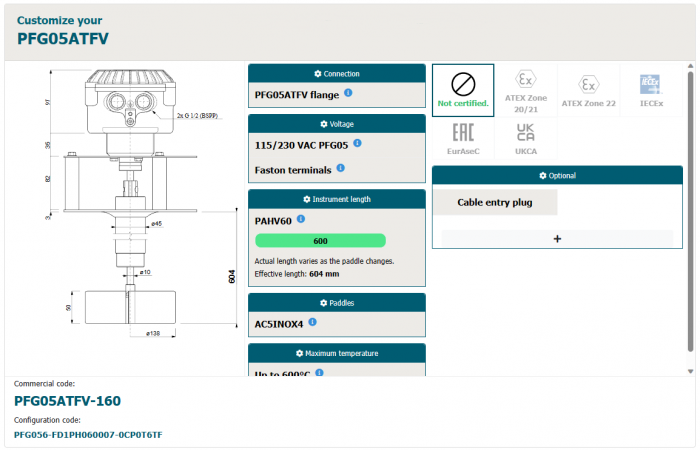Adjust the green 600 length slider
This screenshot has width=700, height=450.
click(320, 241)
